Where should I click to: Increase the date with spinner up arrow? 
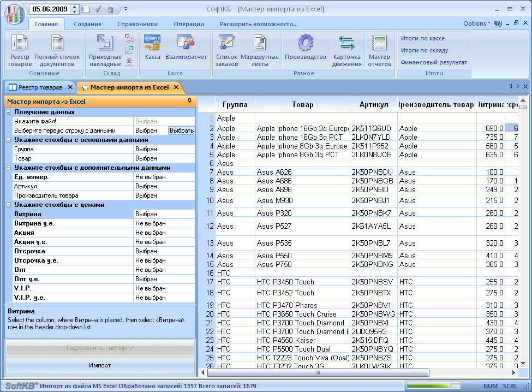pos(75,7)
